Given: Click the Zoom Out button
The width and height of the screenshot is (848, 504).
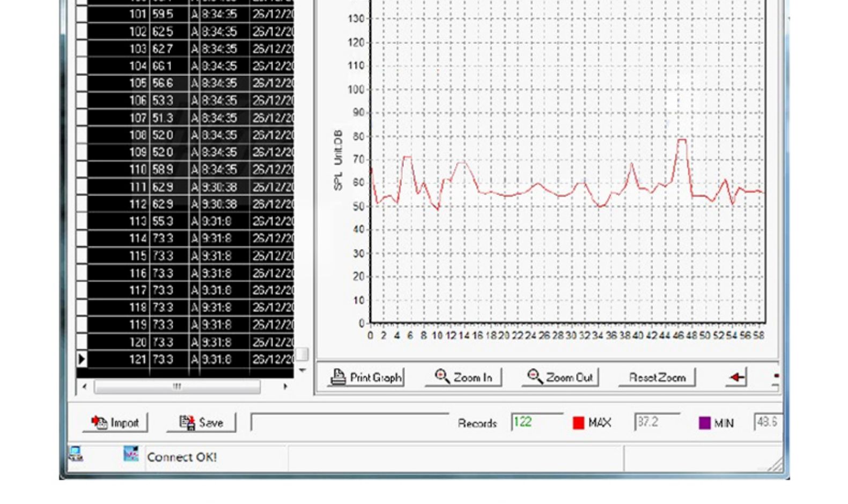Looking at the screenshot, I should point(560,377).
